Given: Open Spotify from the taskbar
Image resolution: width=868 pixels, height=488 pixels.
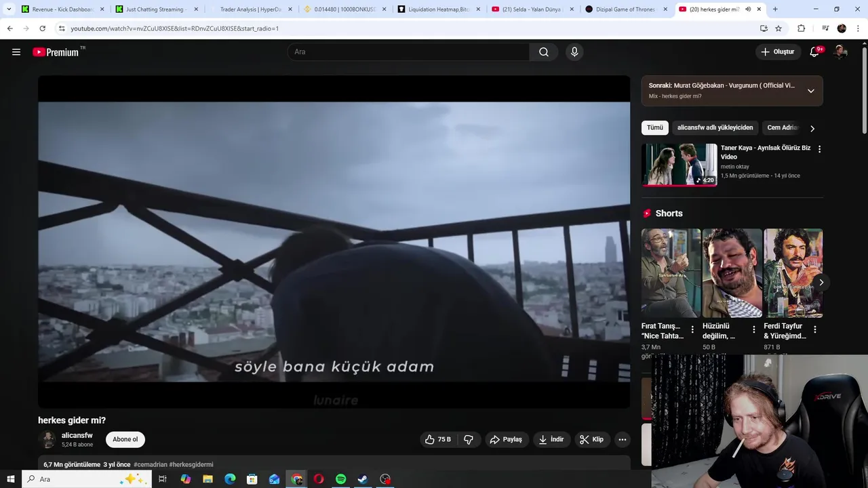Looking at the screenshot, I should click(340, 479).
